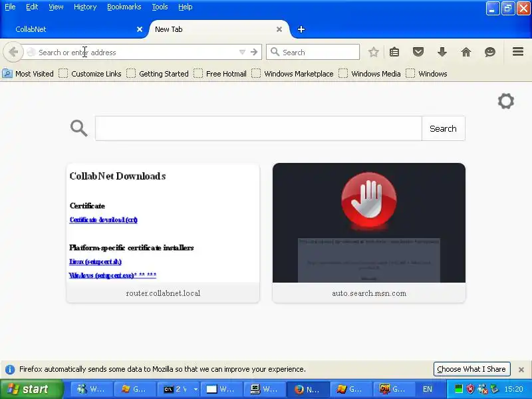
Task: Open a new tab with plus button
Action: coord(301,29)
